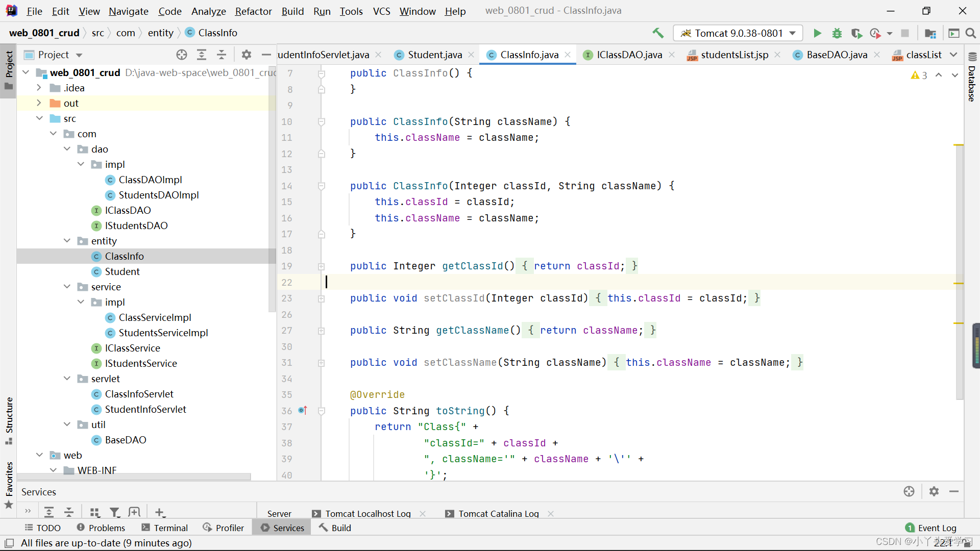Click web_0801_crud in breadcrumb path
The image size is (980, 551).
[x=44, y=33]
